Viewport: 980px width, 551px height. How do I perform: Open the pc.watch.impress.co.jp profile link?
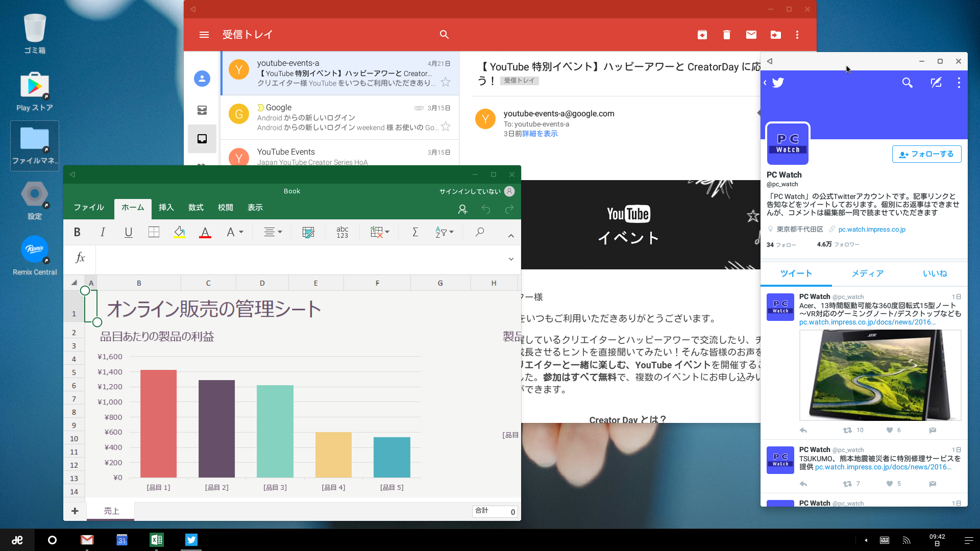872,229
